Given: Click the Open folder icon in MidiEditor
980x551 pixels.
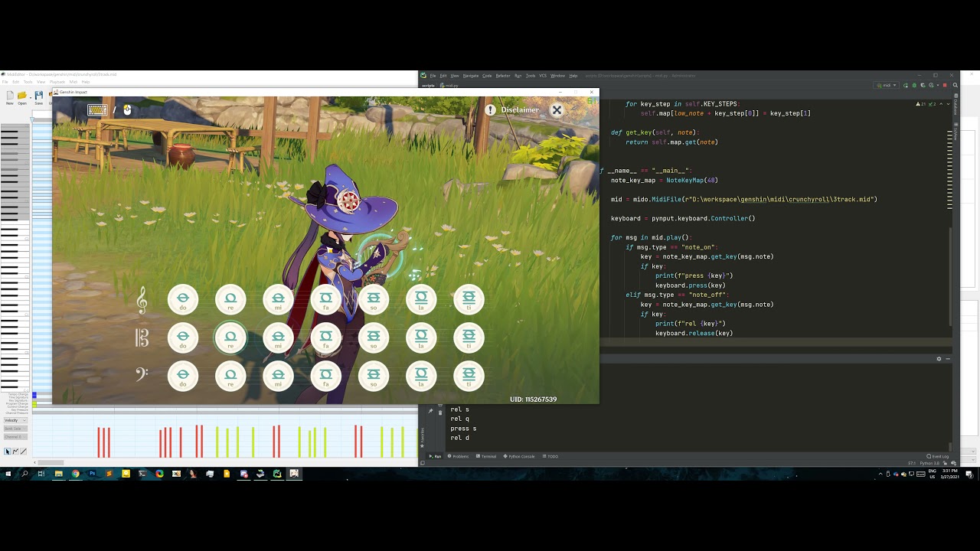Looking at the screenshot, I should 22,96.
